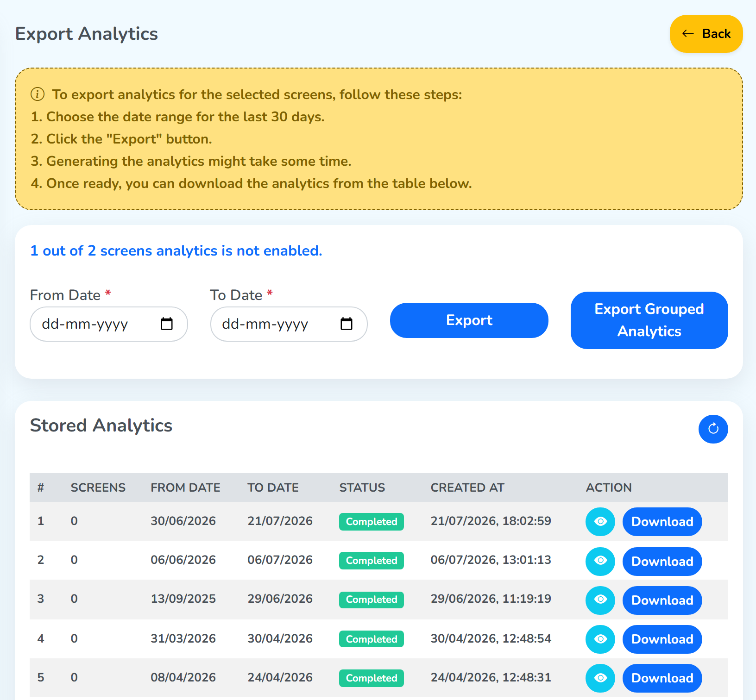
Task: Click the TO DATE column header
Action: click(x=273, y=487)
